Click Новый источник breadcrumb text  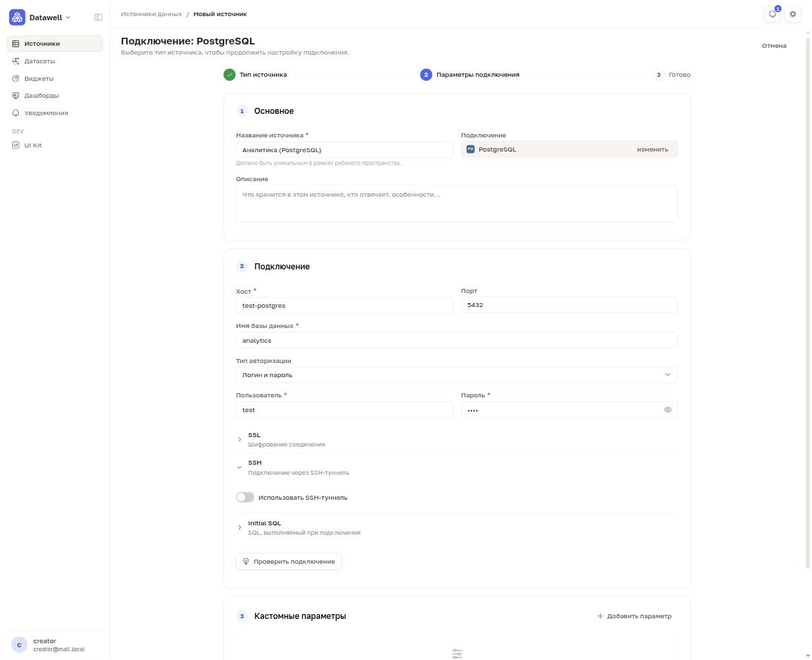coord(220,14)
